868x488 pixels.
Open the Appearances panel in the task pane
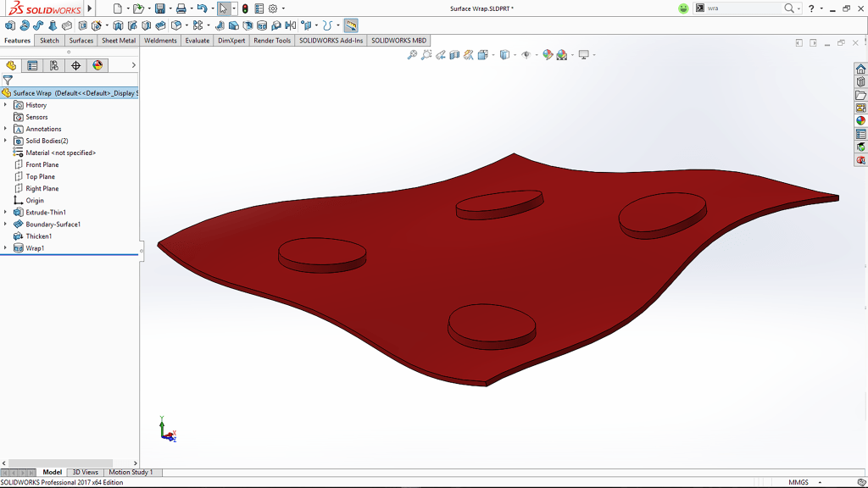pyautogui.click(x=860, y=122)
